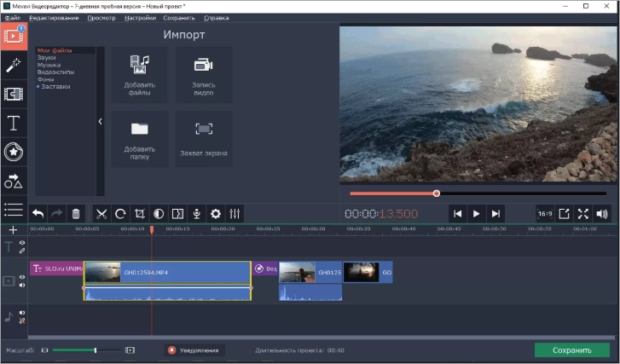Play the video preview
The height and width of the screenshot is (364, 620).
(477, 214)
